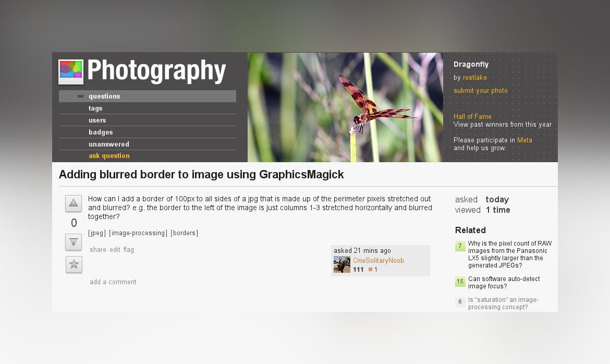Open OneSolitaryNoob's avatar image
610x364 pixels.
(x=342, y=264)
